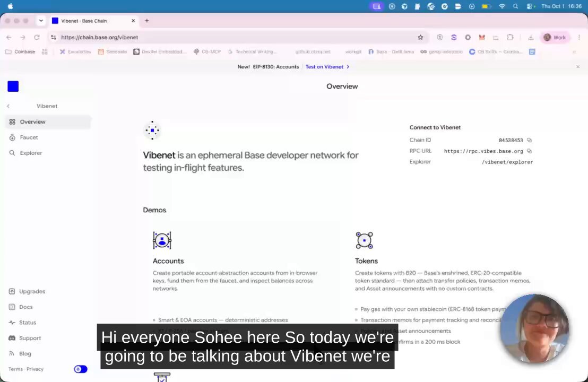Dismiss the EIP-8130 announcement banner
This screenshot has width=588, height=382.
(x=578, y=67)
